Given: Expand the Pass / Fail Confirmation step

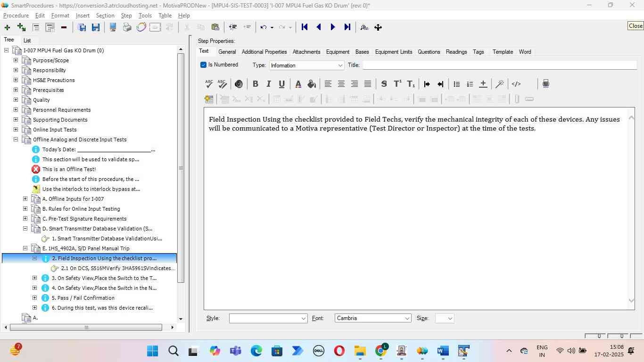Looking at the screenshot, I should click(x=34, y=298).
